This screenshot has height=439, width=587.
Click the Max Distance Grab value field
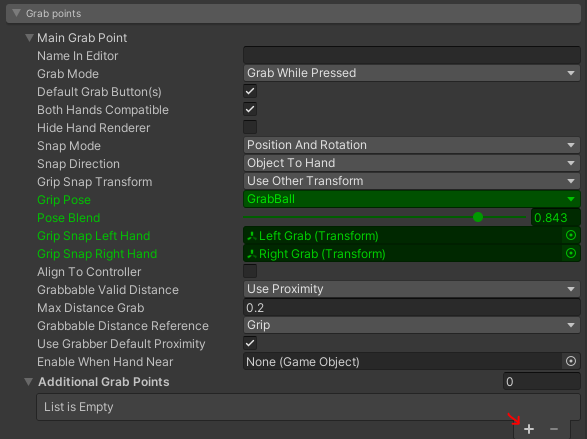pyautogui.click(x=411, y=307)
